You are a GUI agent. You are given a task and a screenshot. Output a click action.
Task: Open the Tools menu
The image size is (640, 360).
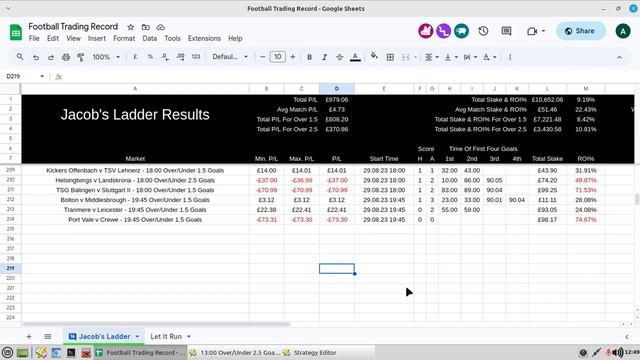point(172,38)
